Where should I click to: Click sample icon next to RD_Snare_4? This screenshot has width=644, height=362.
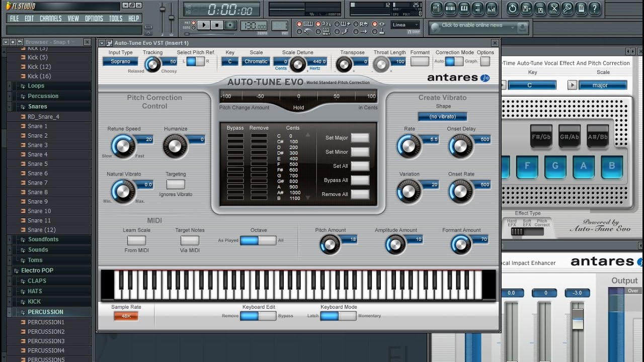pos(23,117)
